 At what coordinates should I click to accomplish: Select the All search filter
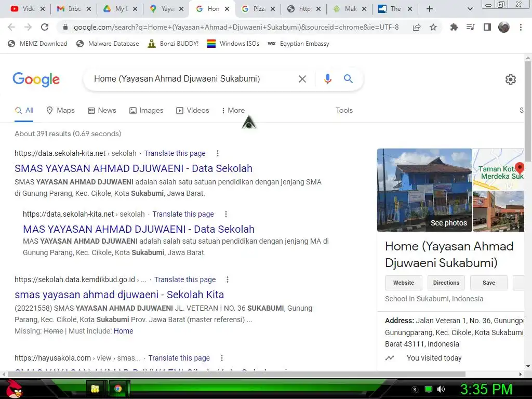point(24,111)
